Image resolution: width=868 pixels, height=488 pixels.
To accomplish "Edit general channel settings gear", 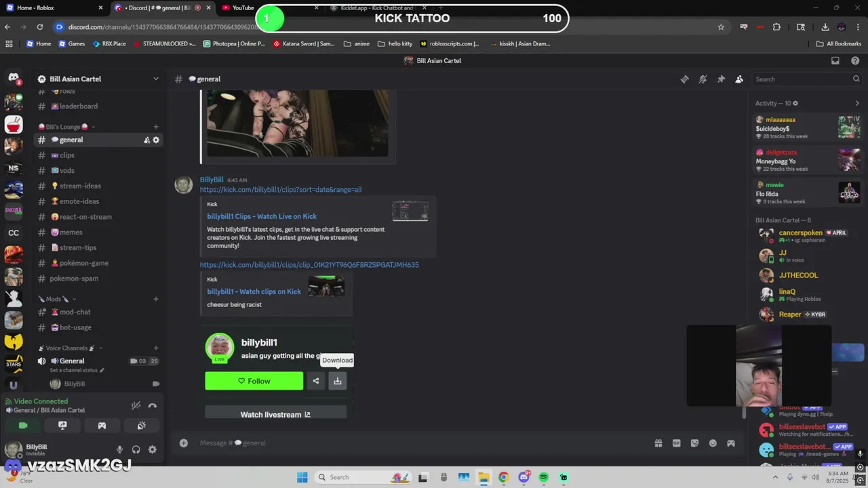I will click(x=156, y=140).
